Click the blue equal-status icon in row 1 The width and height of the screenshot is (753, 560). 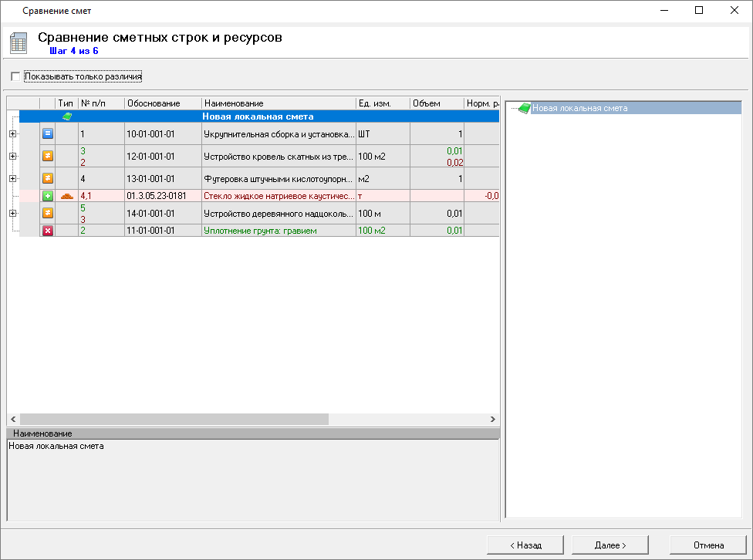pos(47,133)
